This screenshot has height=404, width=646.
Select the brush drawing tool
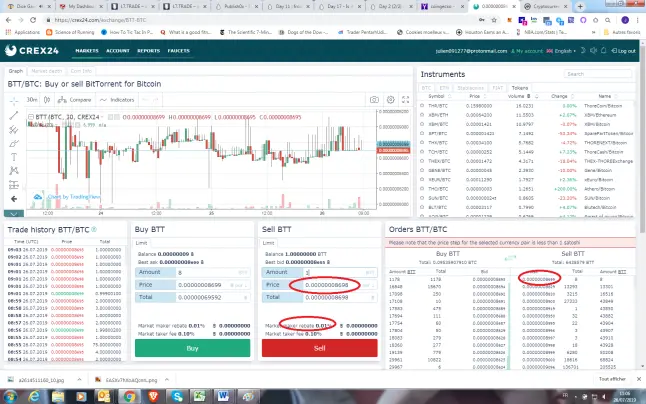14,144
